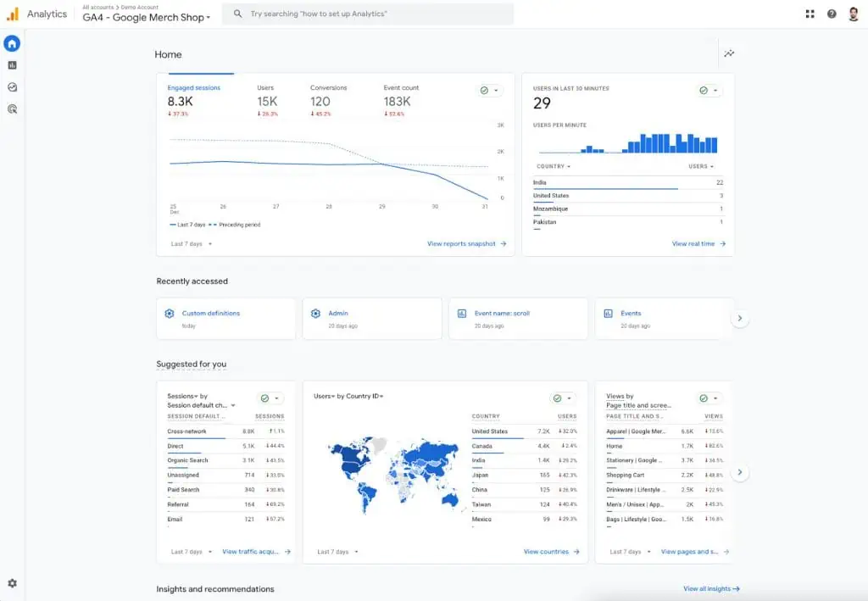The image size is (868, 601).
Task: Open Analytics help via question mark icon
Action: coord(832,13)
